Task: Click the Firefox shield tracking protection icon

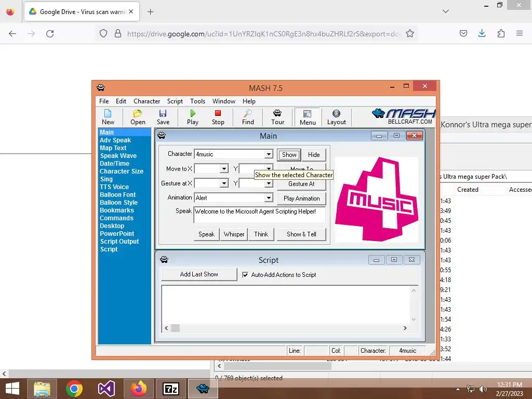Action: (103, 33)
